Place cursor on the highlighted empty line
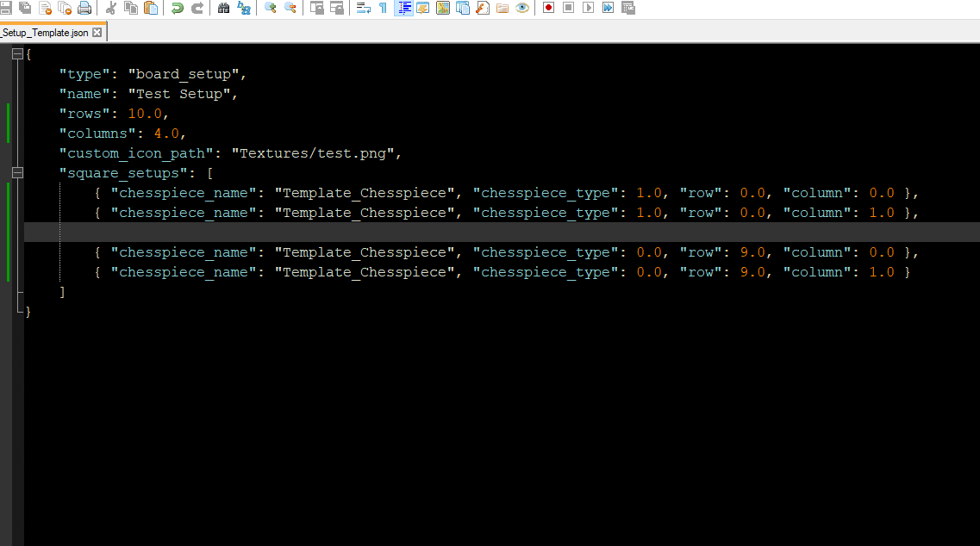 click(502, 233)
